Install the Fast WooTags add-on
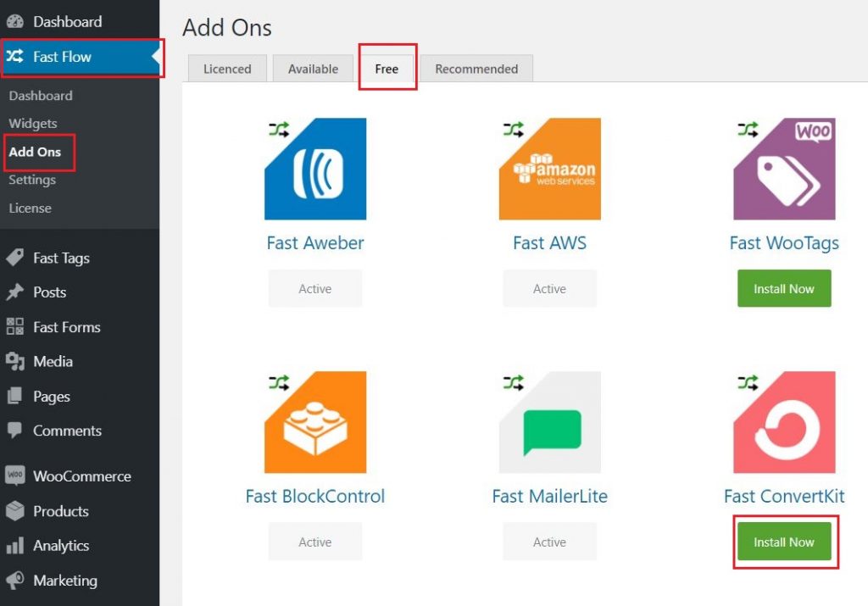This screenshot has width=868, height=606. click(x=784, y=288)
